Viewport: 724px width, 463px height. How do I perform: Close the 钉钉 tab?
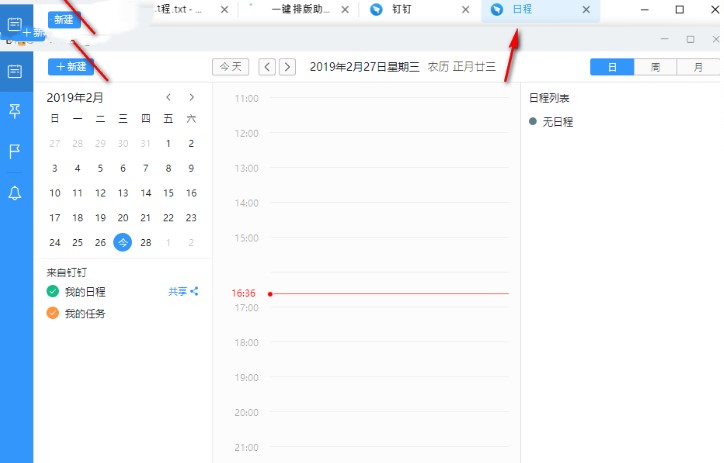click(466, 10)
